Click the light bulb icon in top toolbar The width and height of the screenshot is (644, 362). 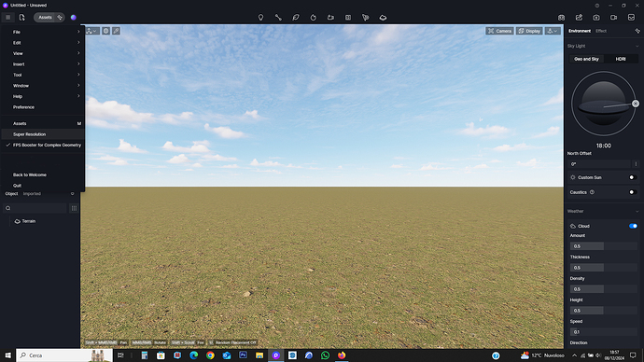point(260,17)
